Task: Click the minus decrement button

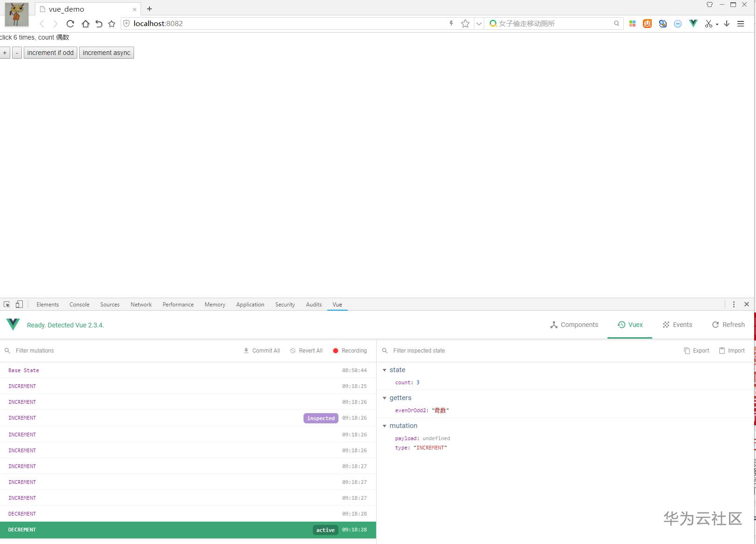Action: pyautogui.click(x=17, y=53)
